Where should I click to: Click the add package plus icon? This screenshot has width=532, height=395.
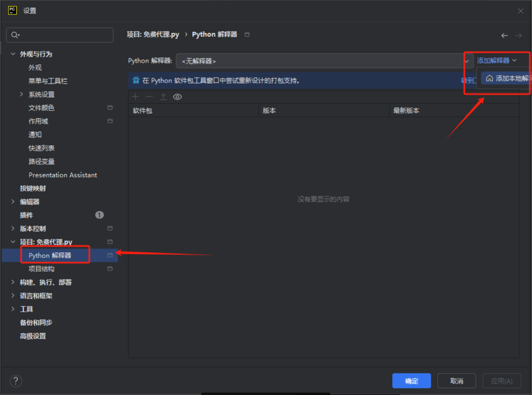coord(135,97)
